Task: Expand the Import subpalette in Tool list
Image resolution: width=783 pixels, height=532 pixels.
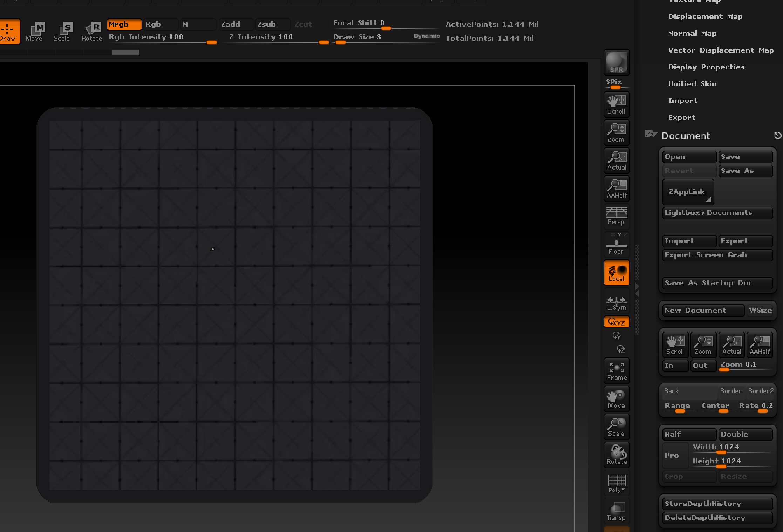Action: pyautogui.click(x=683, y=101)
